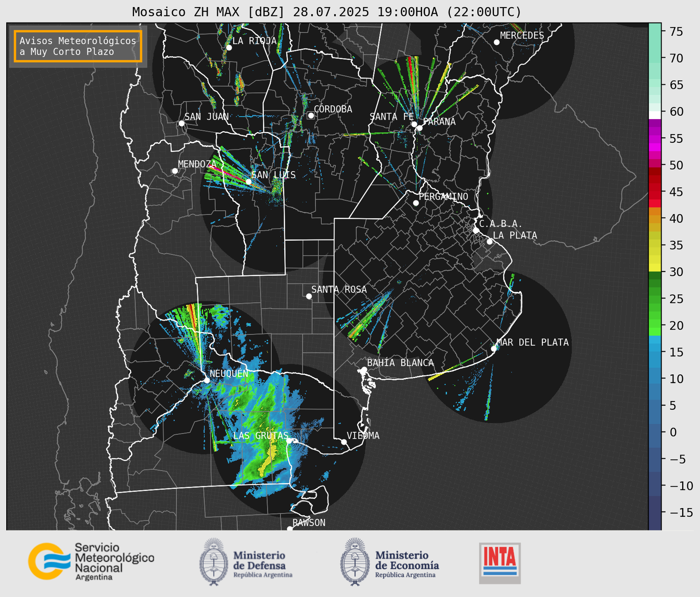
Task: Click the Mendoza city marker dot
Action: click(x=175, y=171)
